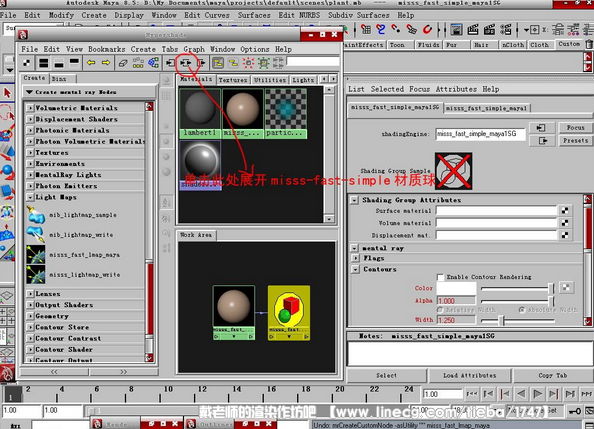Click the go to input connection icon

click(x=542, y=128)
